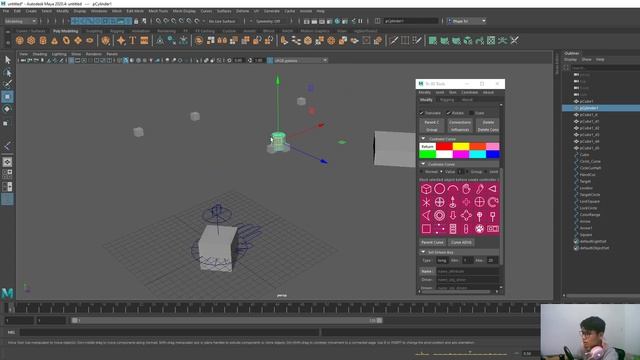
Task: Pick the cyan color swatch
Action: coord(477,154)
